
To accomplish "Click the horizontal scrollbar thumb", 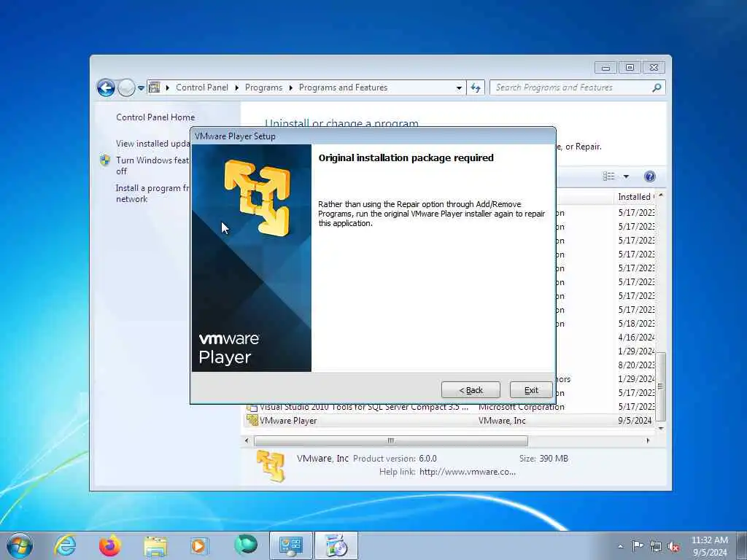I will click(x=391, y=440).
